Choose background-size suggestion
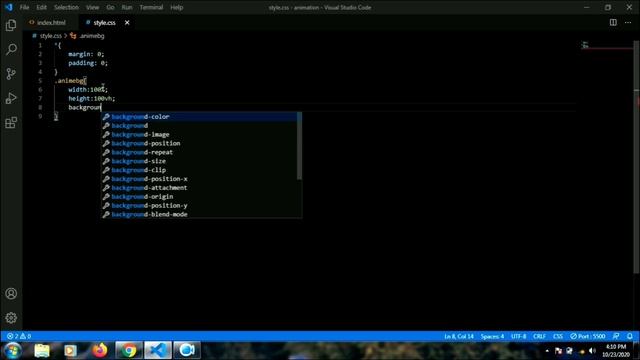640x360 pixels. pos(199,161)
